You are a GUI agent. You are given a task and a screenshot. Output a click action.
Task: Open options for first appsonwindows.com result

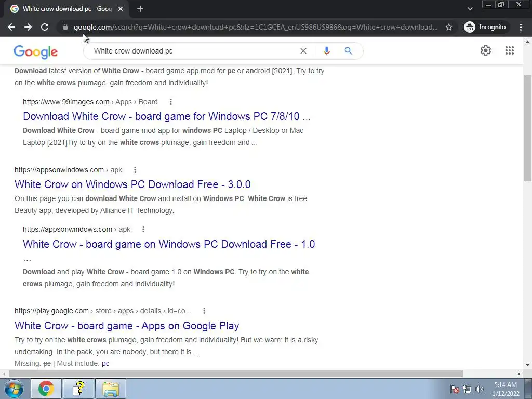coord(135,170)
